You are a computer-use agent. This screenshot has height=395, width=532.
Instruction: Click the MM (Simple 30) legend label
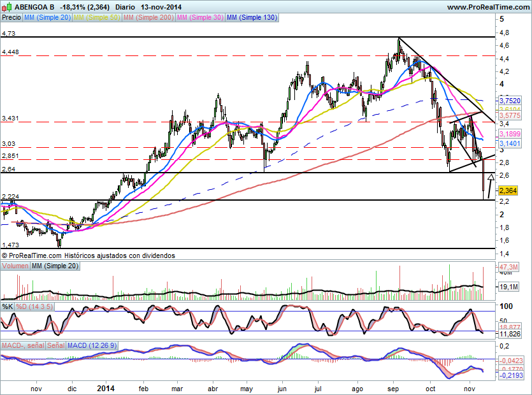(x=200, y=18)
